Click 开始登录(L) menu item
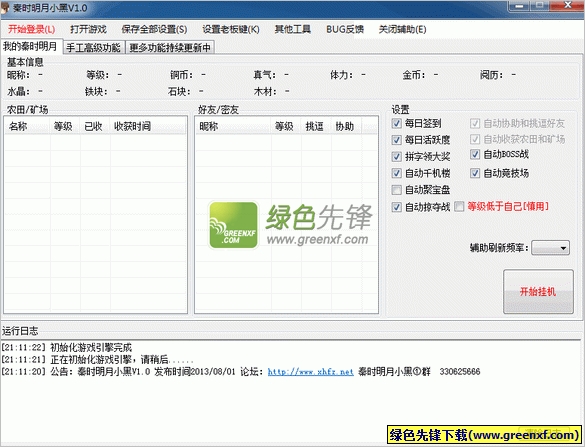The height and width of the screenshot is (447, 585). (x=31, y=29)
